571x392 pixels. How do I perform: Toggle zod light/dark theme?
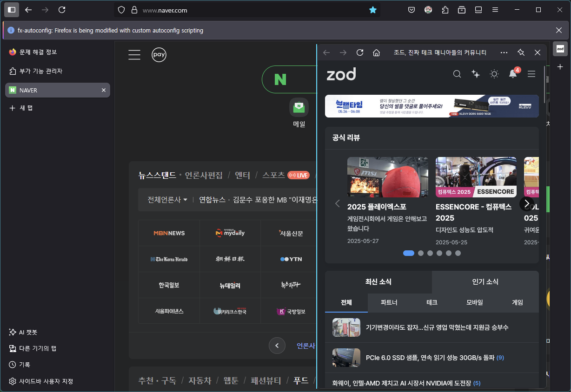pos(494,74)
